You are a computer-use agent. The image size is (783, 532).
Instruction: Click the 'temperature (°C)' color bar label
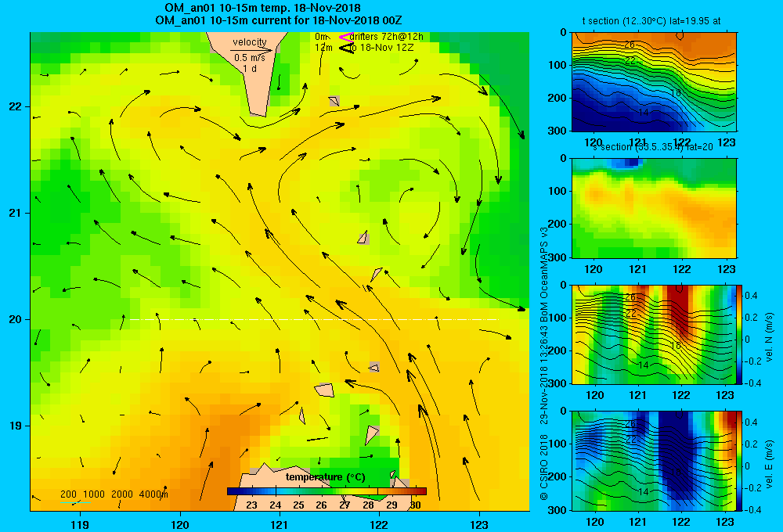(x=325, y=477)
